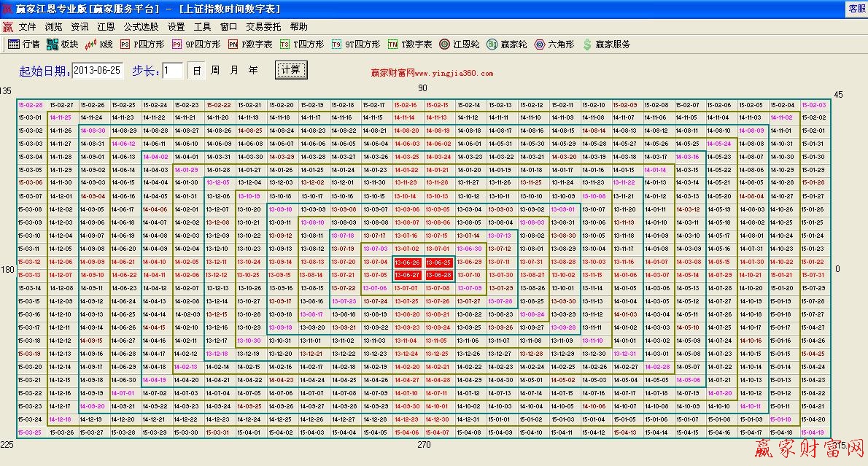Open the 江恩 menu
Viewport: 868px width, 466px height.
pyautogui.click(x=104, y=26)
